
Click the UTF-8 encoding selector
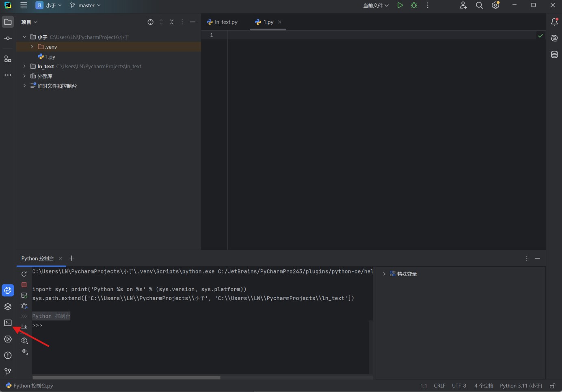pos(459,386)
